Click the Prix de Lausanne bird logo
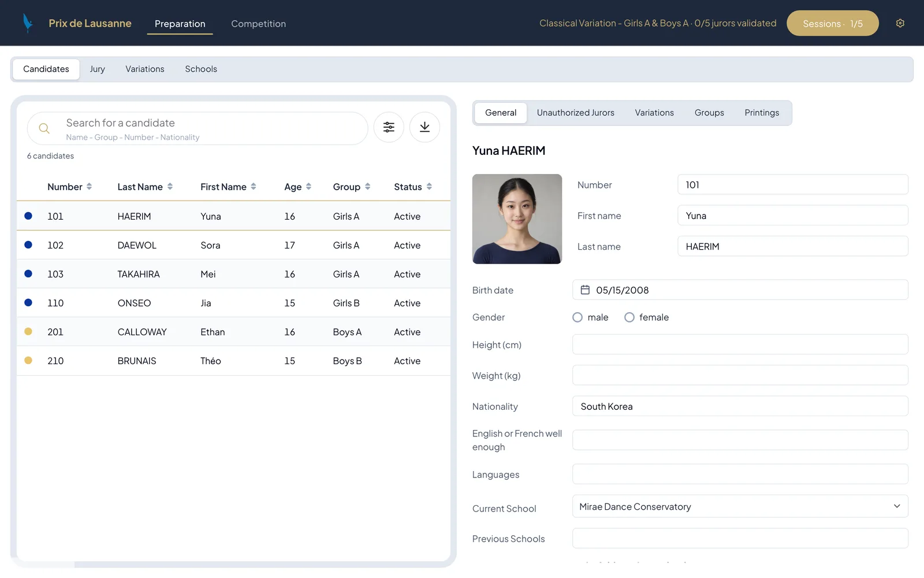 [x=27, y=23]
